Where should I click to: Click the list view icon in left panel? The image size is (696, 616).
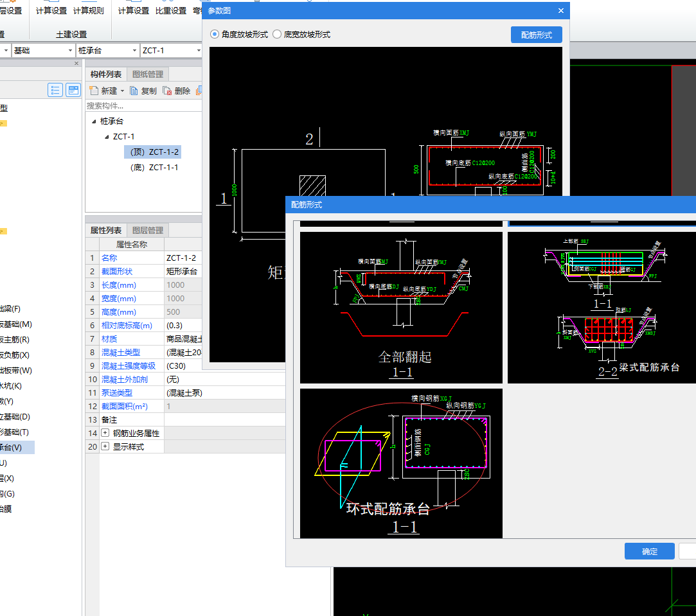pyautogui.click(x=55, y=90)
